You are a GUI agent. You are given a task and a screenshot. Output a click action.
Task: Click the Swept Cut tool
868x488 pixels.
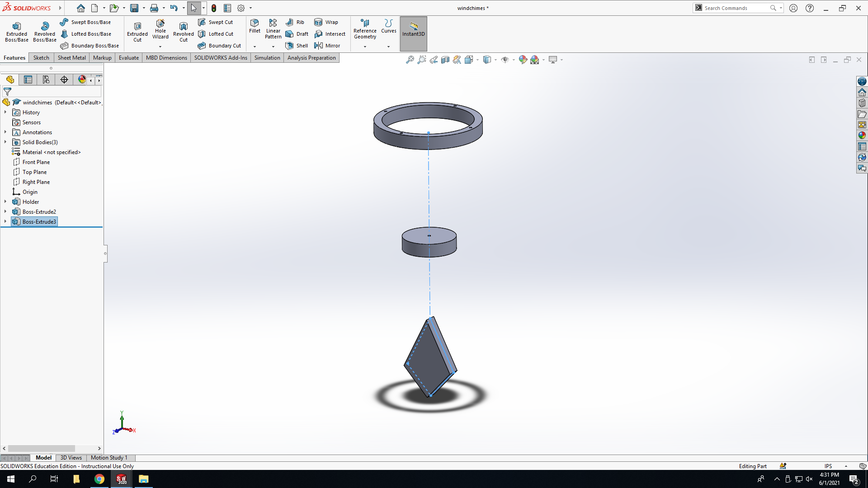click(x=216, y=22)
